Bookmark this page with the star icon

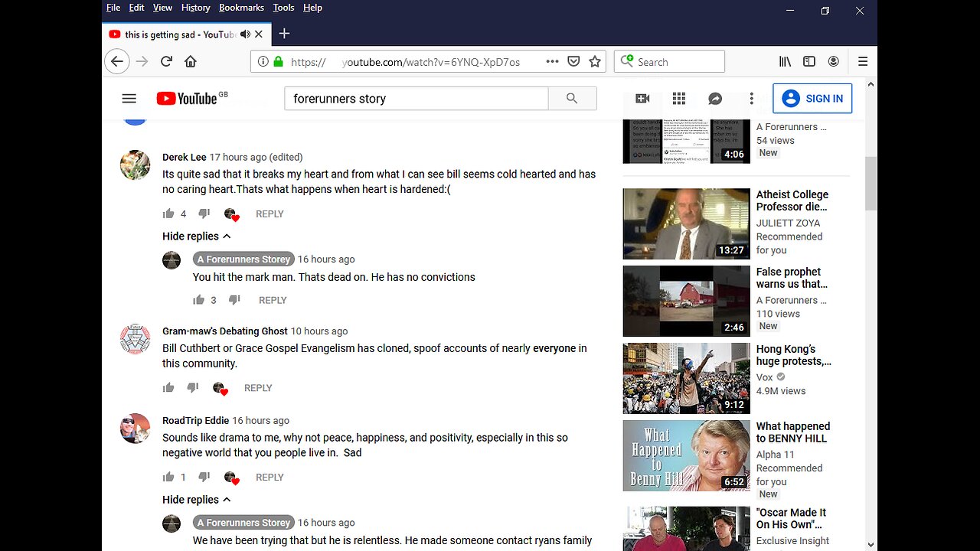coord(595,62)
